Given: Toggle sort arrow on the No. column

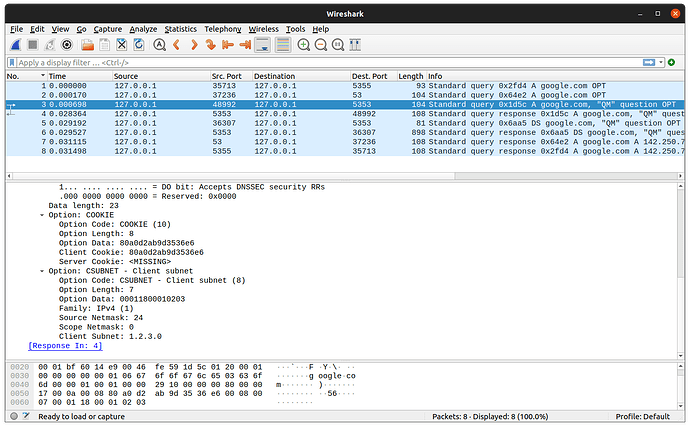Looking at the screenshot, I should coord(43,76).
